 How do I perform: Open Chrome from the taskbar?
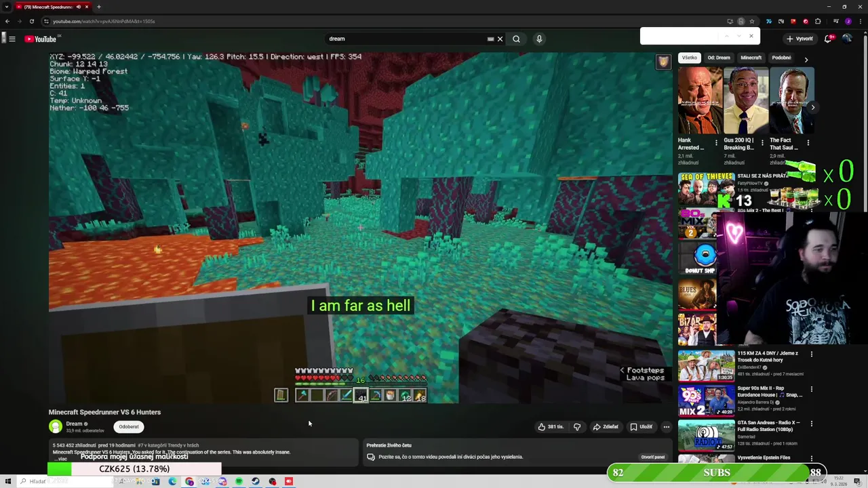(x=189, y=481)
